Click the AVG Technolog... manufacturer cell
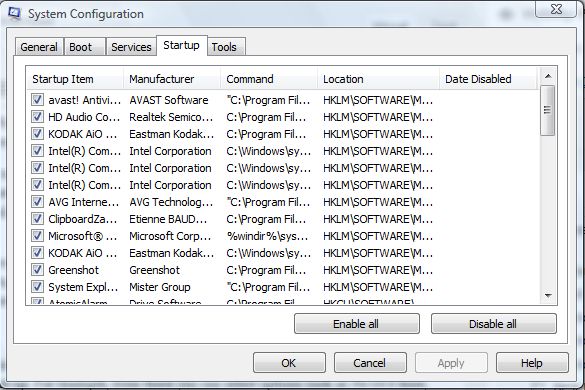585x390 pixels. 171,202
